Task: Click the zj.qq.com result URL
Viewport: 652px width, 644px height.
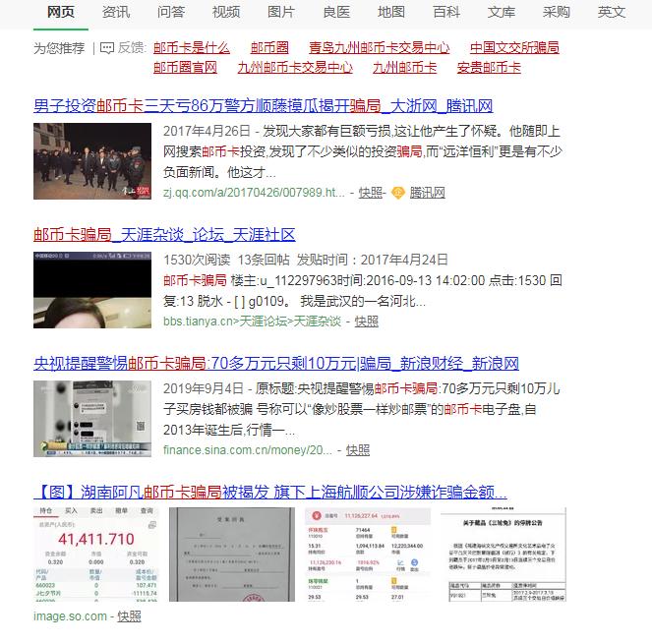Action: coord(254,193)
